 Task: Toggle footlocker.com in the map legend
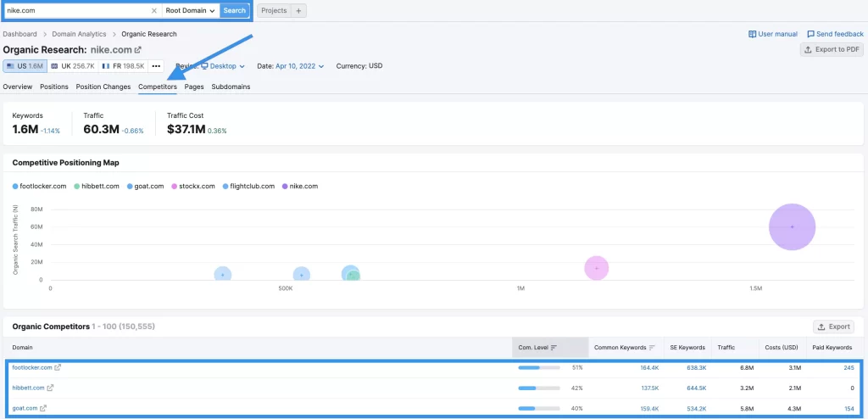[39, 187]
